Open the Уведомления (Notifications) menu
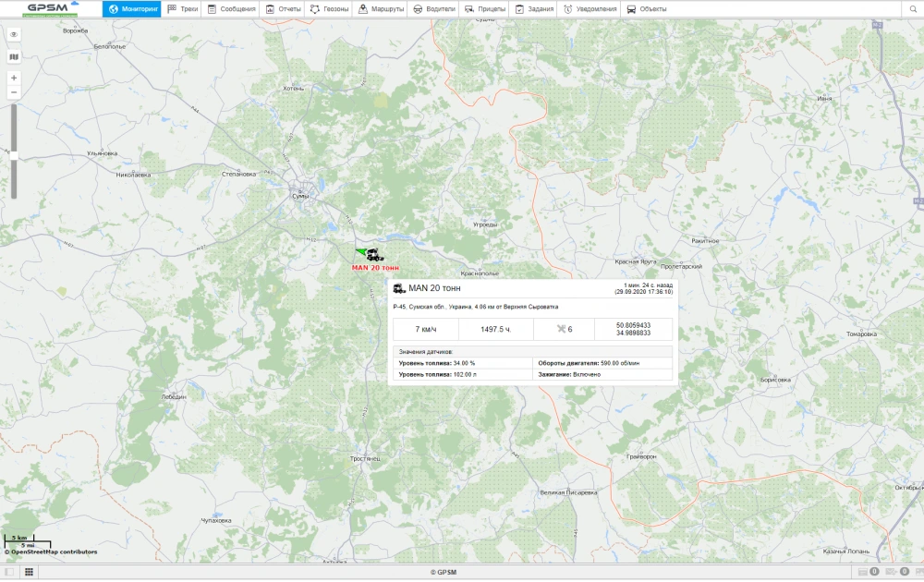Screen dimensions: 924x582 591,8
